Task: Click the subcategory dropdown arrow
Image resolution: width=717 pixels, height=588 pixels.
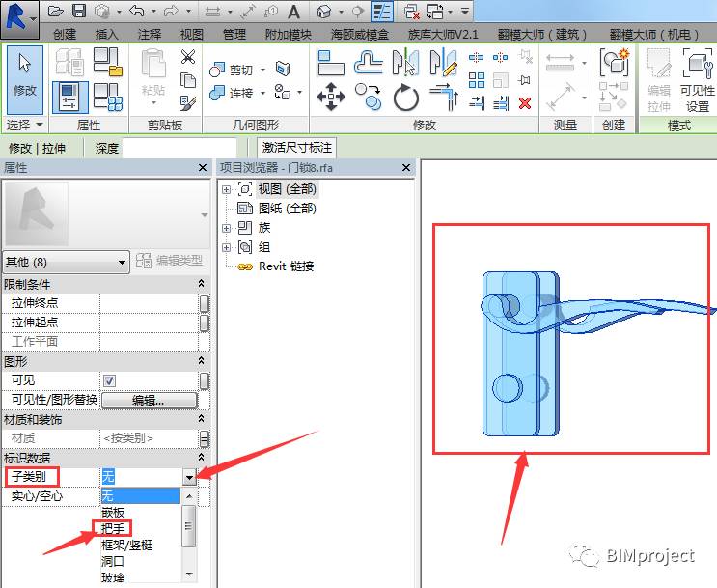Action: (x=189, y=477)
